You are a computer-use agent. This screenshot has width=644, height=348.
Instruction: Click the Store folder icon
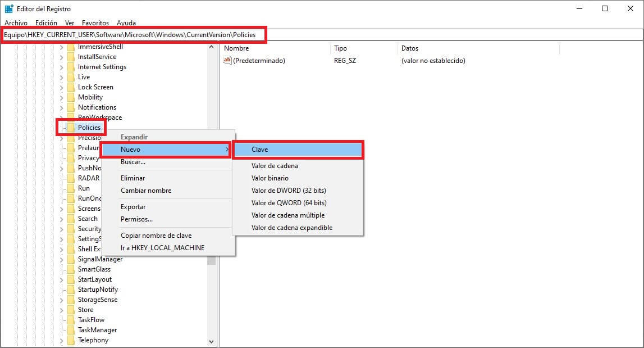click(71, 310)
